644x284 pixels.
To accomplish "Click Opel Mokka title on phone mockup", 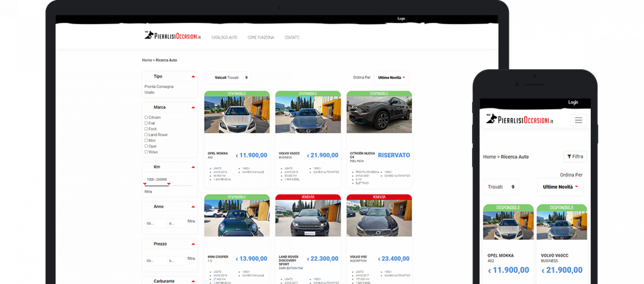I will tap(500, 255).
